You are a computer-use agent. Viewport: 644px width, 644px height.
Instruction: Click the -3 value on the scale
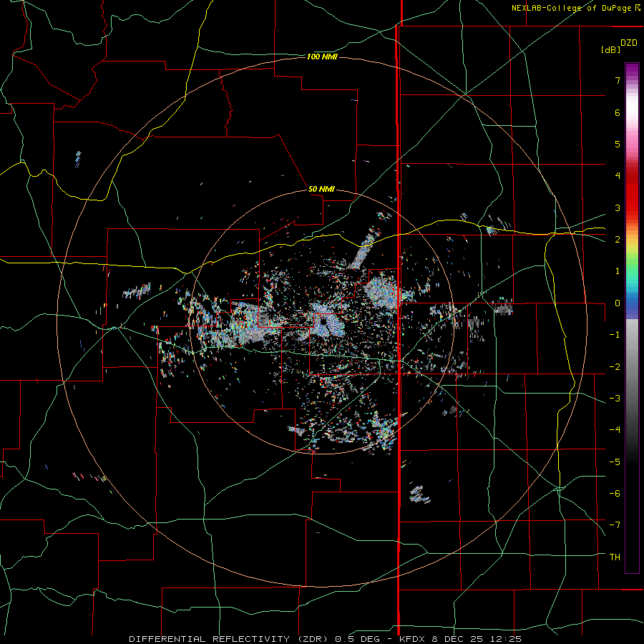[x=615, y=399]
